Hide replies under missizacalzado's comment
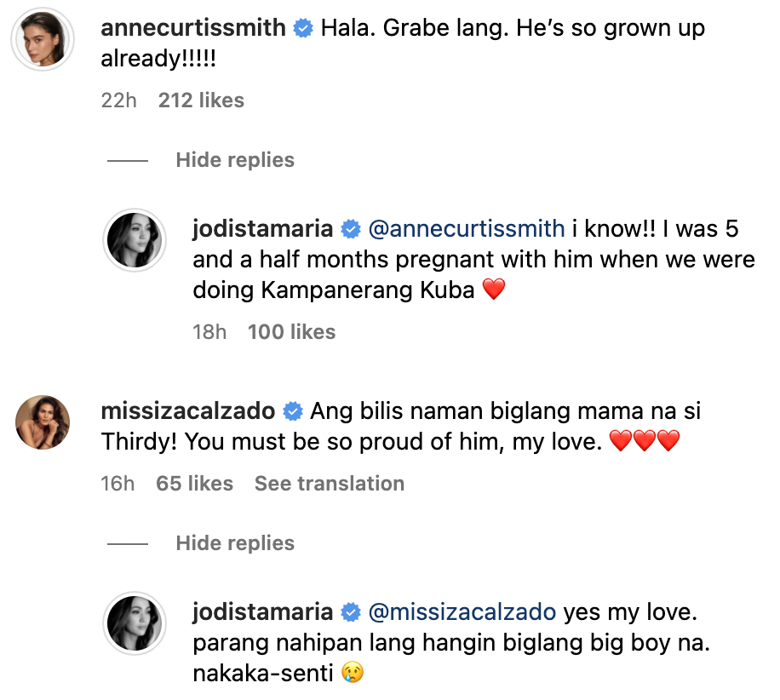This screenshot has height=700, width=780. point(234,542)
